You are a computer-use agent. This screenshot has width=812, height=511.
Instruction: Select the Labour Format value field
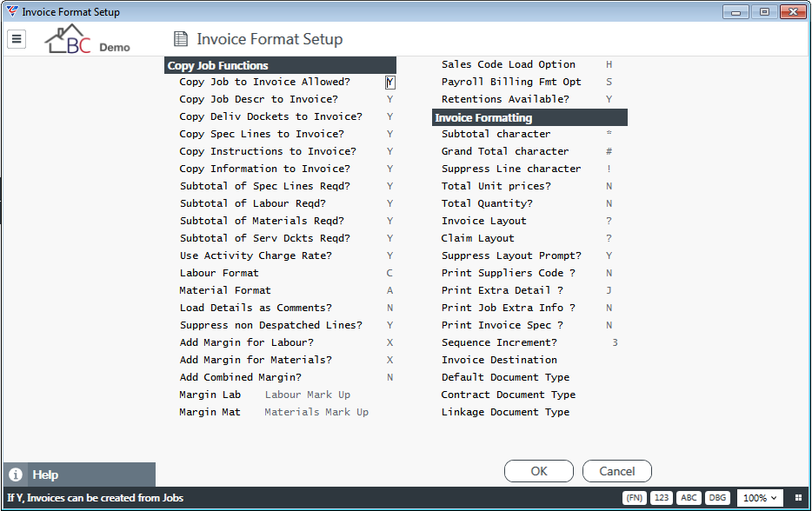389,273
